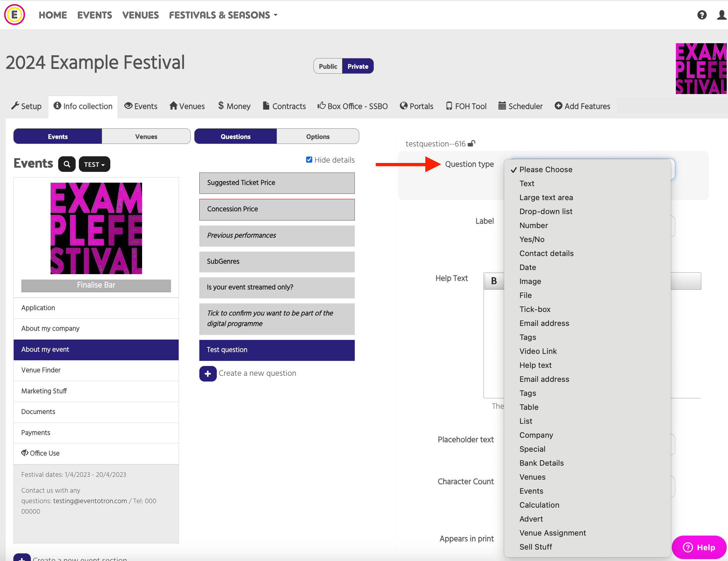Open the help question mark icon
The height and width of the screenshot is (561, 728).
coord(702,15)
